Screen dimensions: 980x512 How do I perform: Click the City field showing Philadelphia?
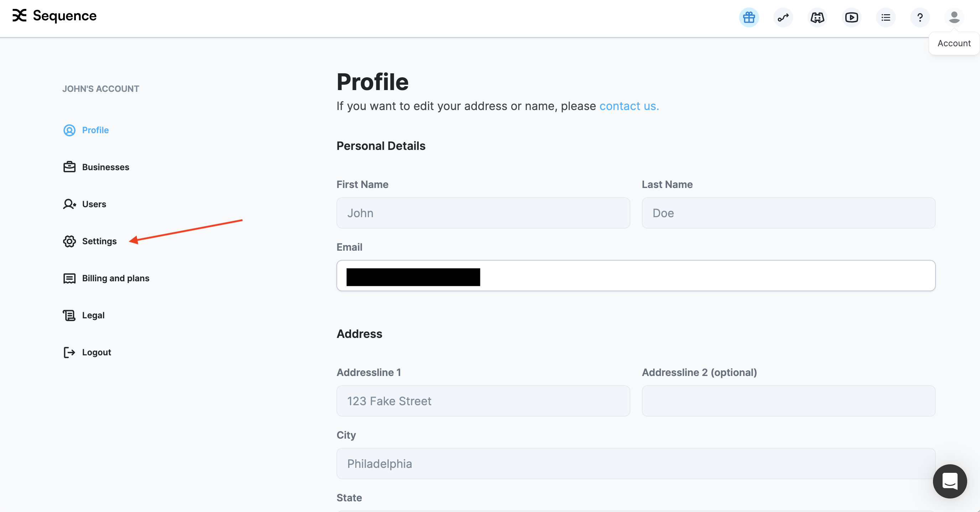tap(636, 464)
